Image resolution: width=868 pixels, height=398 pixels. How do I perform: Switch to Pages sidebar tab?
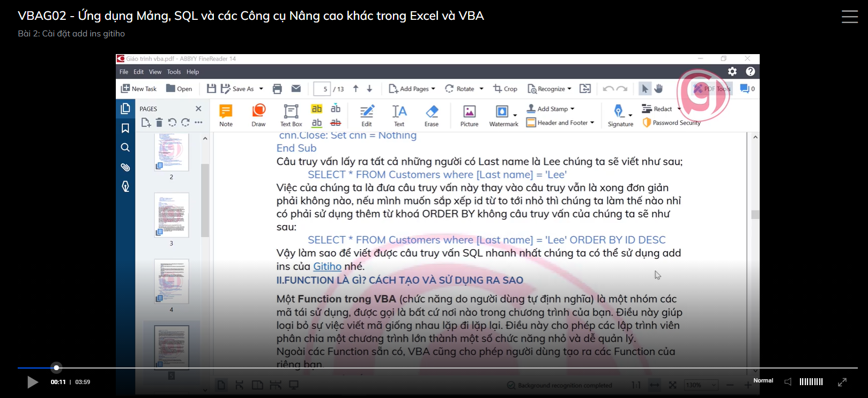point(125,109)
